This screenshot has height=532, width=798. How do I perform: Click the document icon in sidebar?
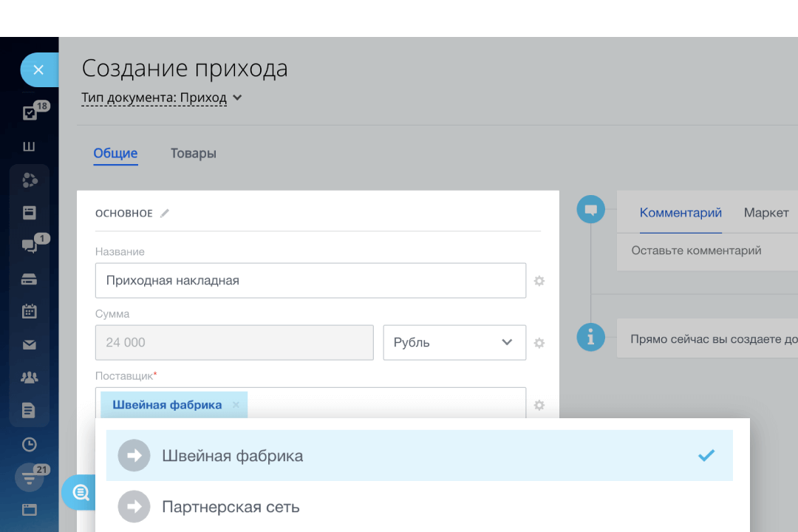click(30, 411)
